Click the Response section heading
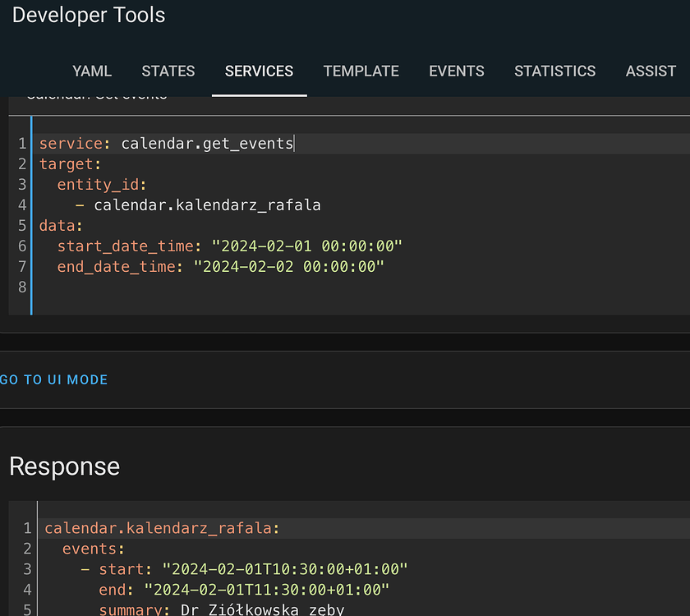Viewport: 690px width, 616px height. point(64,466)
